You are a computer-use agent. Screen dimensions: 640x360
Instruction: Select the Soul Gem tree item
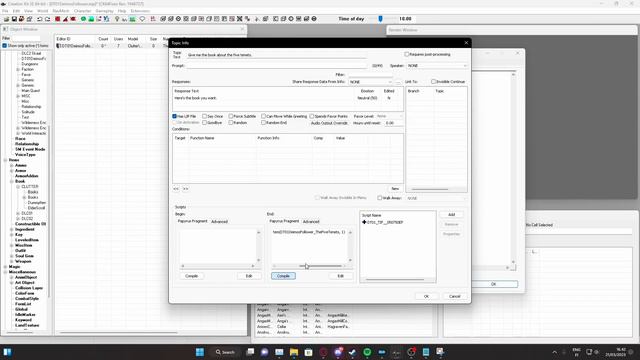(24, 256)
